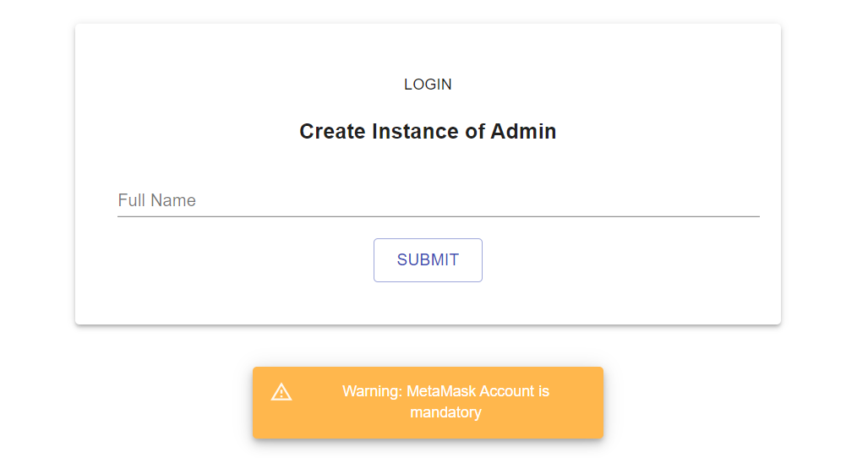Screen dimensions: 868x458
Task: Click the word mandatory in the alert
Action: (445, 412)
